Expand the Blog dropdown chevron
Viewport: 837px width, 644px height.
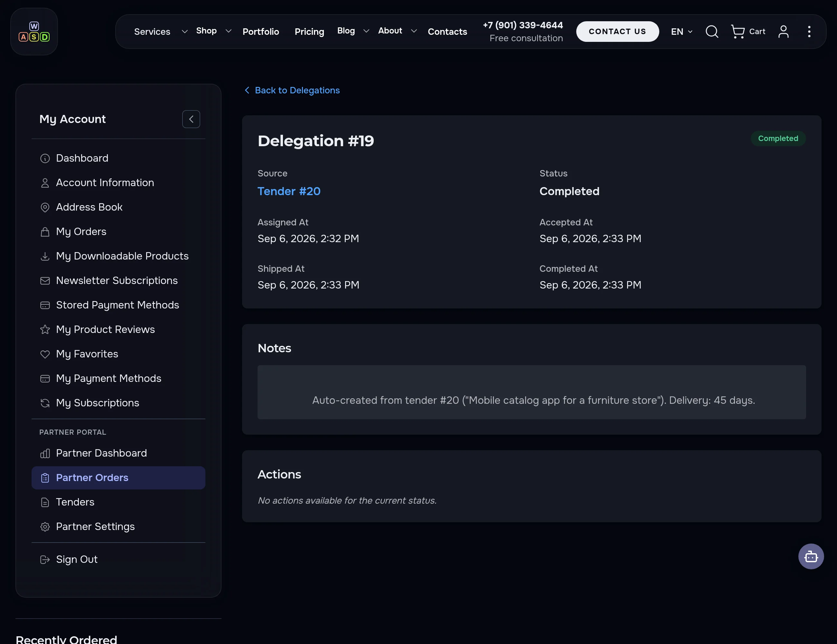(366, 31)
